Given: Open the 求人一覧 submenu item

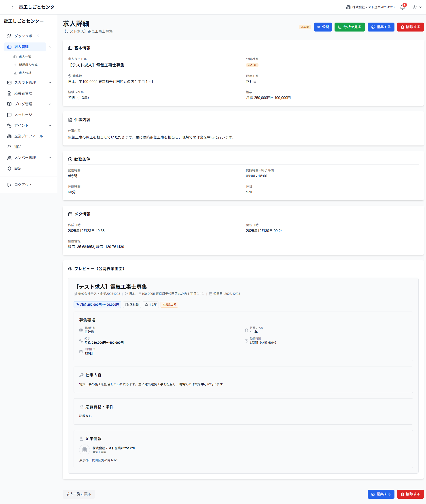Looking at the screenshot, I should point(25,57).
